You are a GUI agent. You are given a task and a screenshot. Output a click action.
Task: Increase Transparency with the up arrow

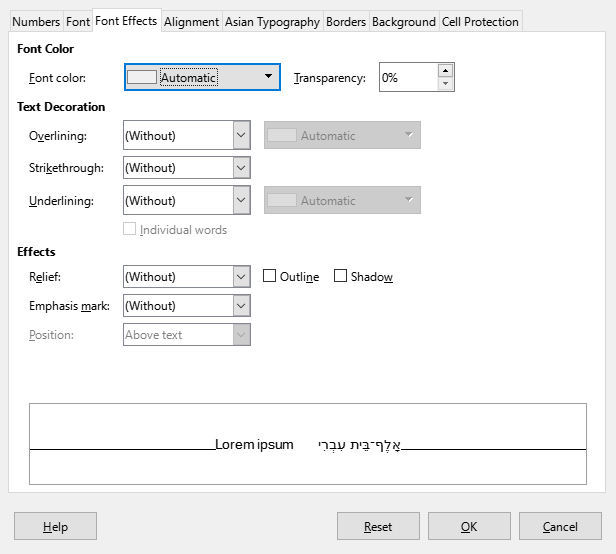pos(445,71)
